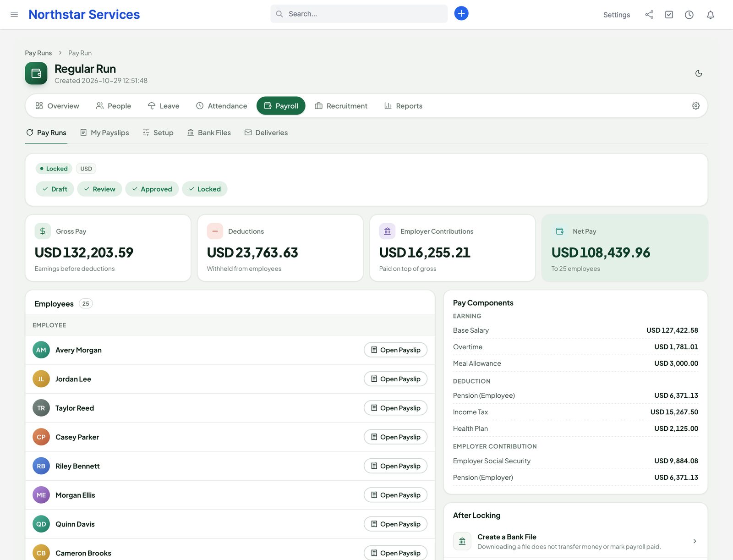Click Taylor Reed's TR avatar
733x560 pixels.
[41, 408]
